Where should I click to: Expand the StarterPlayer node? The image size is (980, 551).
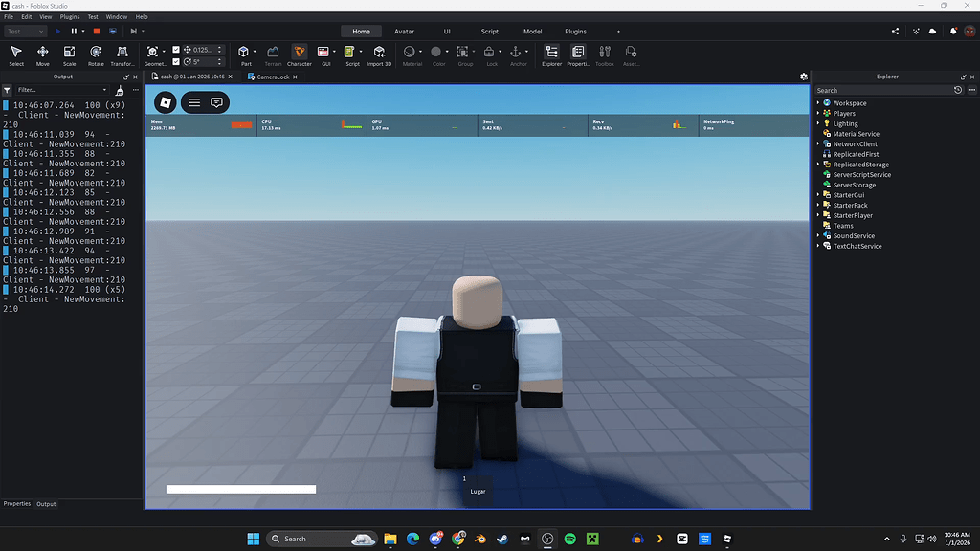(818, 215)
